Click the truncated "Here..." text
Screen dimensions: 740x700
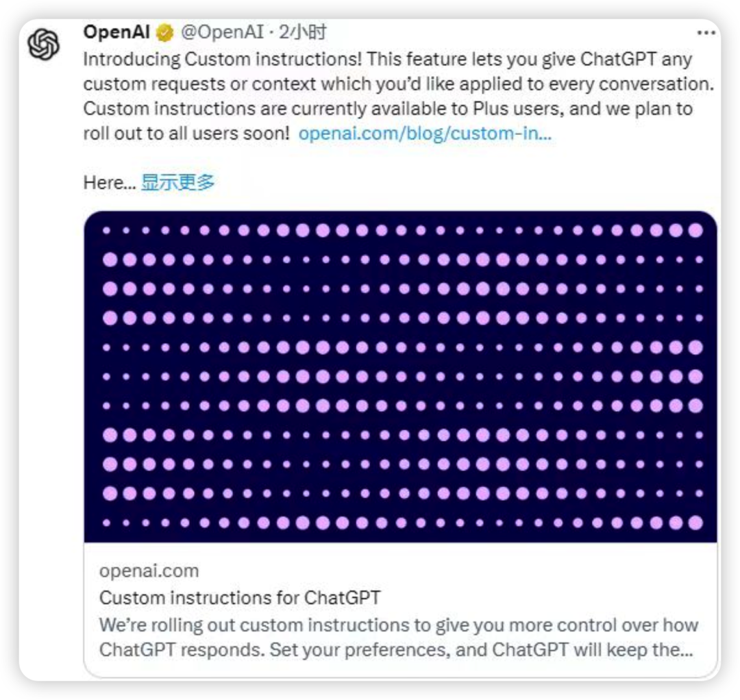(110, 182)
